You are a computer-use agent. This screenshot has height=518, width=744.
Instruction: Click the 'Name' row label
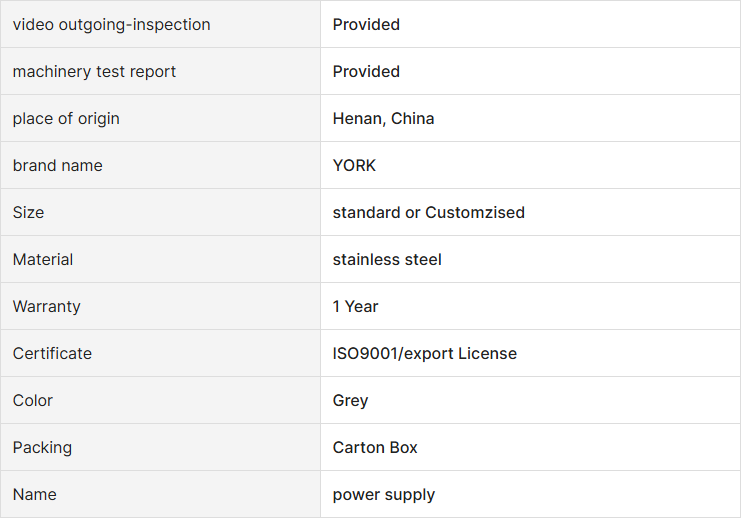pyautogui.click(x=34, y=494)
